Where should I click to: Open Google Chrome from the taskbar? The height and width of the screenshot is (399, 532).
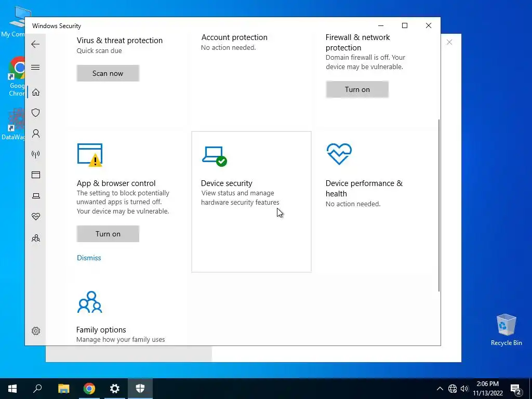(x=89, y=389)
